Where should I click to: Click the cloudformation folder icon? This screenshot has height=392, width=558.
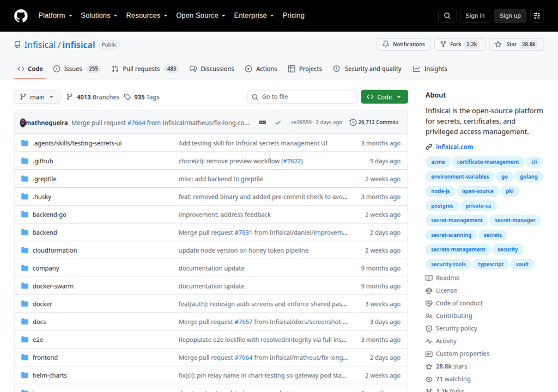[x=25, y=250]
